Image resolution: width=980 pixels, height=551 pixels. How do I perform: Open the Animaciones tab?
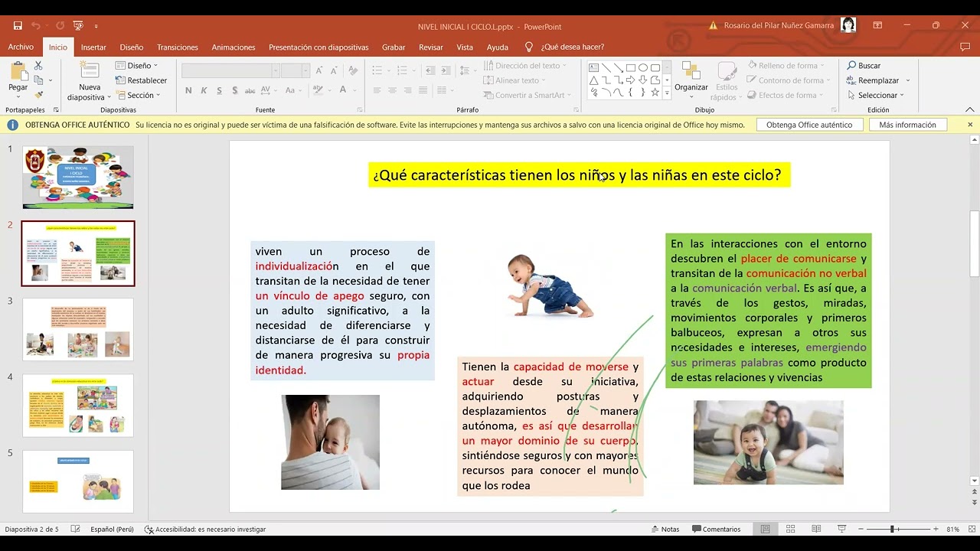[234, 47]
